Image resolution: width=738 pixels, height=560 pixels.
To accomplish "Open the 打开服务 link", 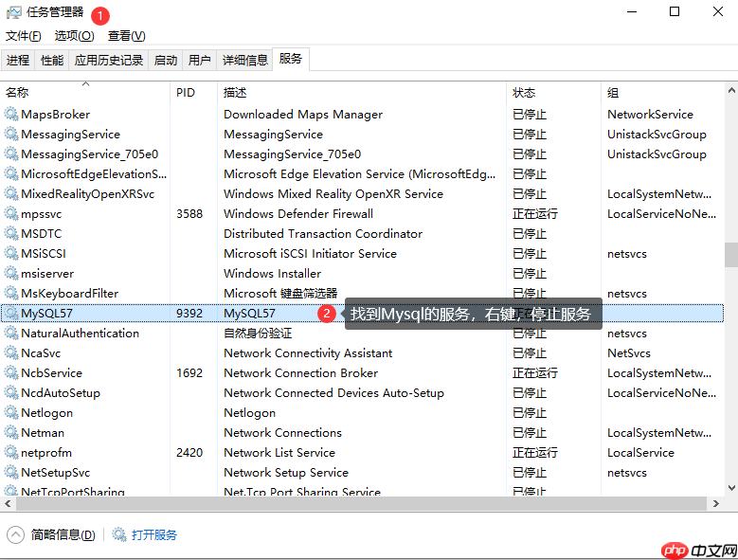I will [153, 535].
